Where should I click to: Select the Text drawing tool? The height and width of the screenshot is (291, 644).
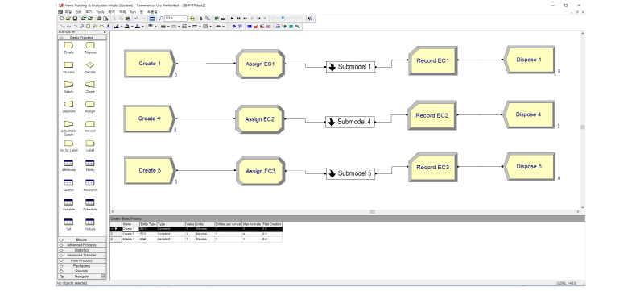coord(108,27)
